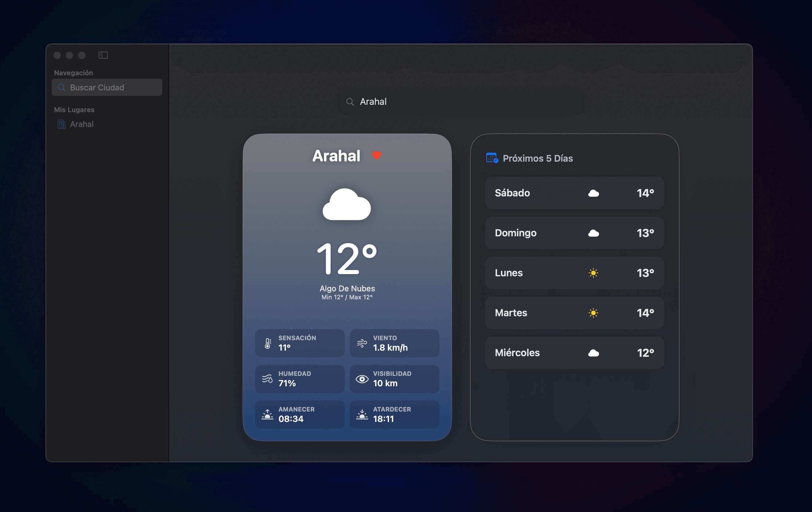
Task: Click the eye icon in Visibilidad card
Action: (x=362, y=379)
